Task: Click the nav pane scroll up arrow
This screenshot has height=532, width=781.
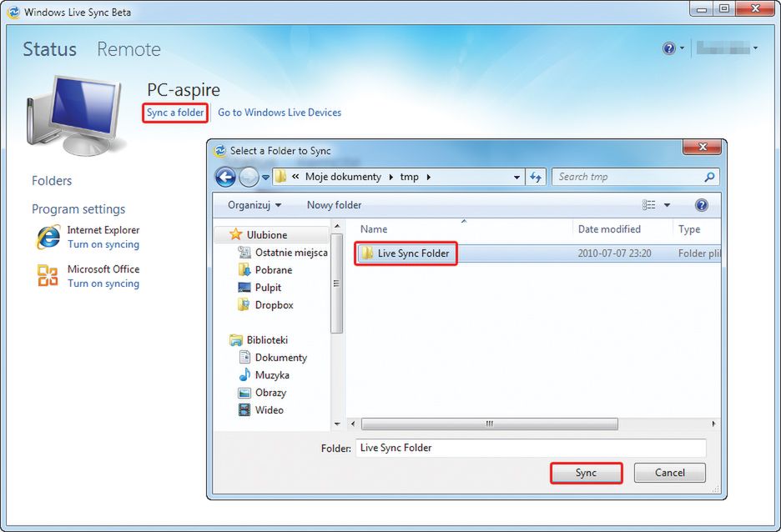Action: pyautogui.click(x=337, y=227)
